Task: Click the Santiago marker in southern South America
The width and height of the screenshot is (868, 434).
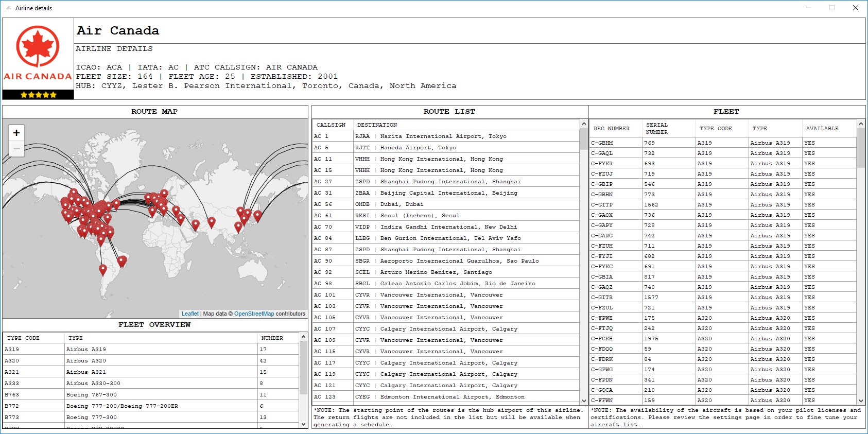Action: click(103, 269)
